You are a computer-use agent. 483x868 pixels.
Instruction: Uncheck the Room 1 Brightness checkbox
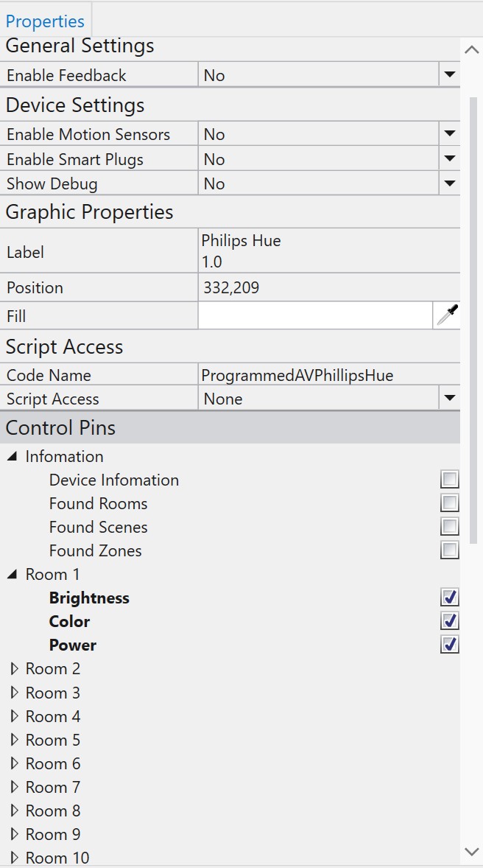(x=449, y=598)
